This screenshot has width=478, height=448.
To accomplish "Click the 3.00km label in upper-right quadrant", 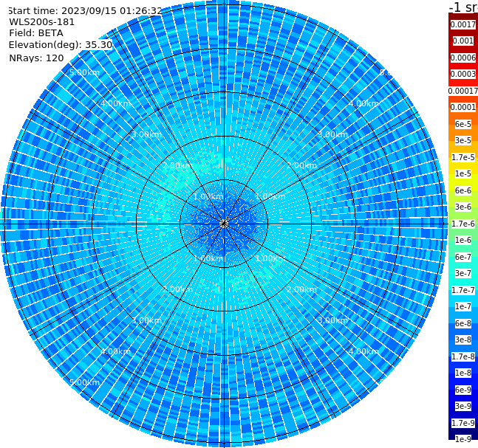I will (332, 134).
